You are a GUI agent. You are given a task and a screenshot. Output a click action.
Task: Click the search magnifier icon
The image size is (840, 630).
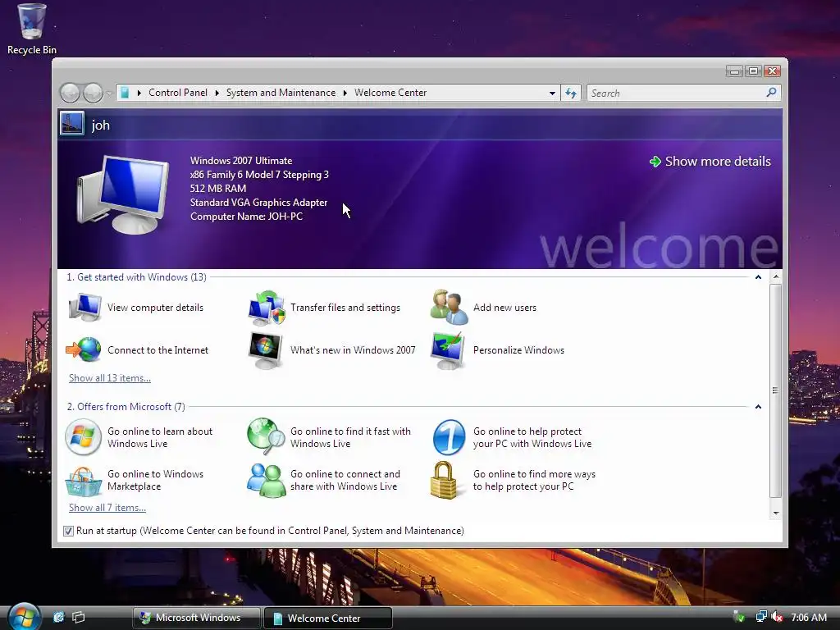pyautogui.click(x=771, y=93)
